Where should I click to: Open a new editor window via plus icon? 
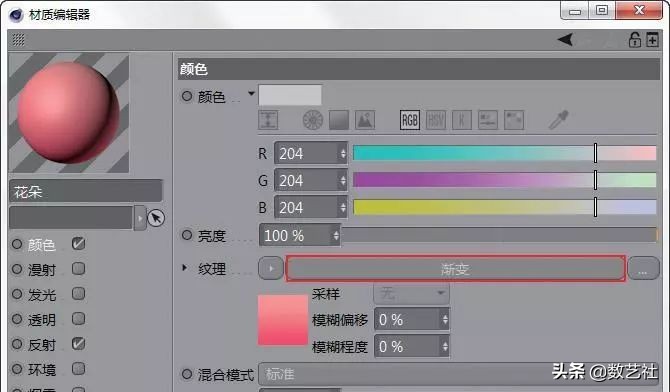coord(652,40)
